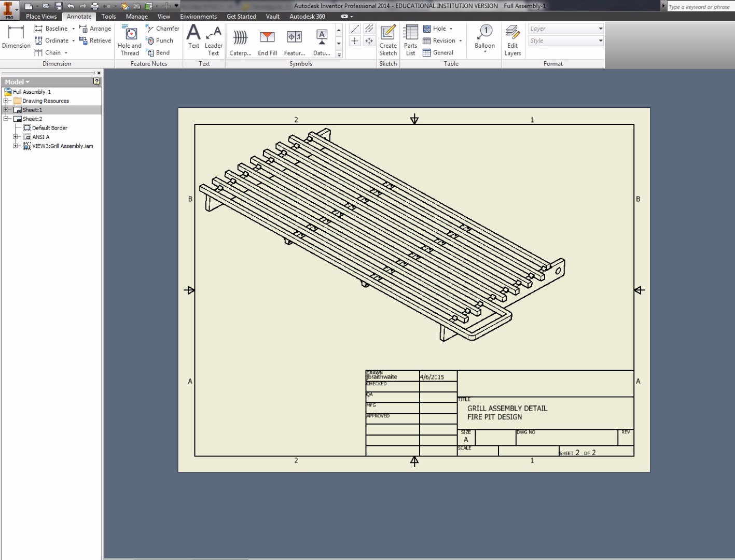The height and width of the screenshot is (560, 735).
Task: Open Revision table dropdown arrow
Action: point(460,41)
